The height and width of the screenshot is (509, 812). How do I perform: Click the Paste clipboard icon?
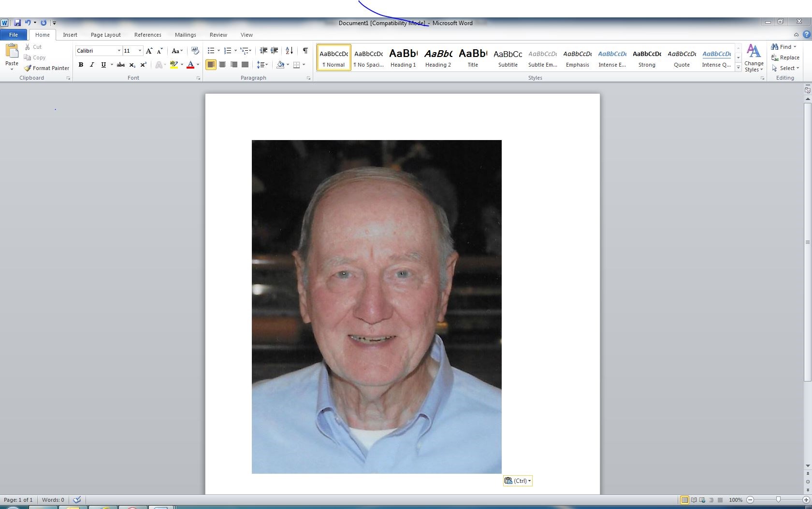(x=12, y=52)
